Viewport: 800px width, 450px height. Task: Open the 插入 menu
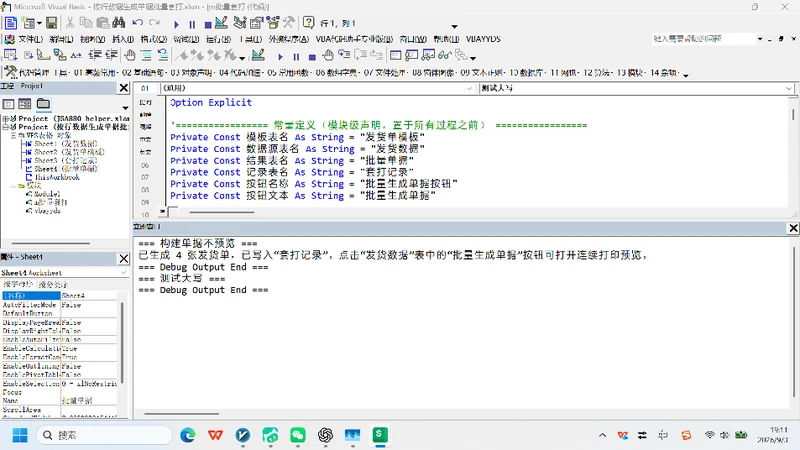click(x=123, y=39)
